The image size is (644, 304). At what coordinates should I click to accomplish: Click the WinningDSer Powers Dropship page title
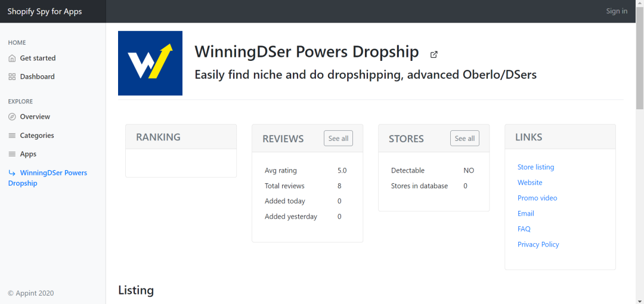[306, 52]
